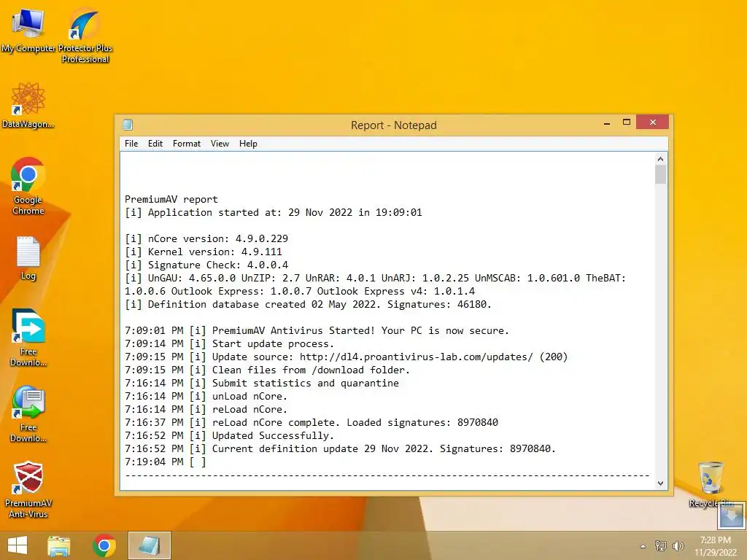
Task: Open the Format menu in Notepad
Action: pos(186,144)
